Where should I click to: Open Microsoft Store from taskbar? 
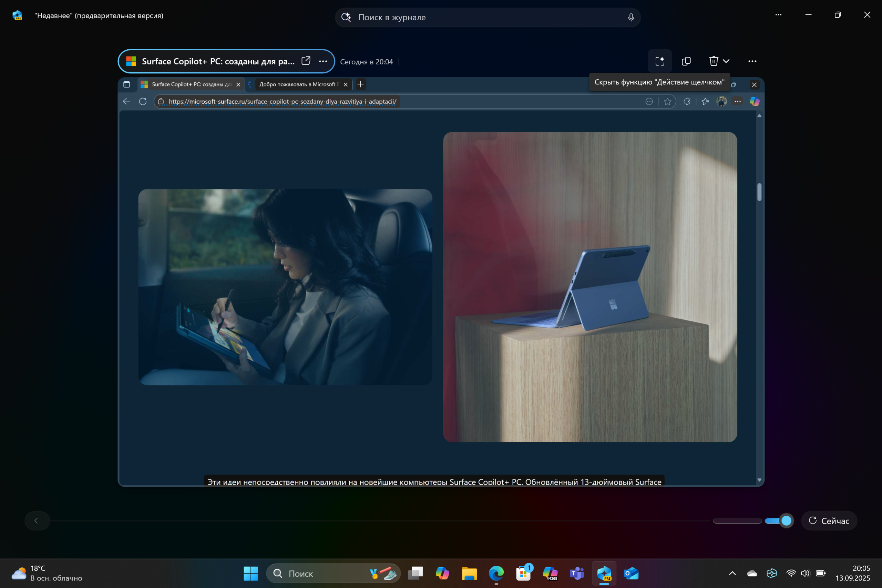(523, 574)
